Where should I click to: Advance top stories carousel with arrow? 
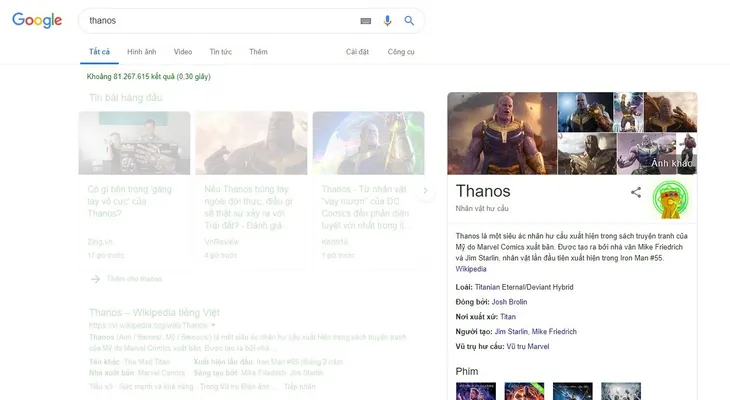tap(425, 190)
